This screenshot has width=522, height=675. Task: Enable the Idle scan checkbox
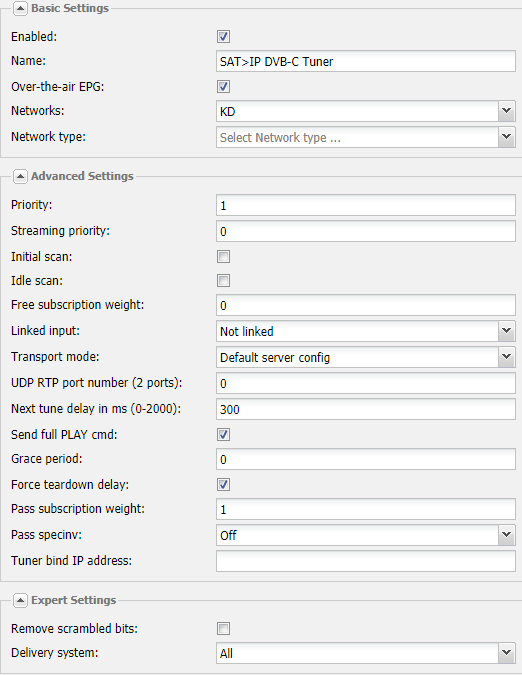(x=223, y=281)
